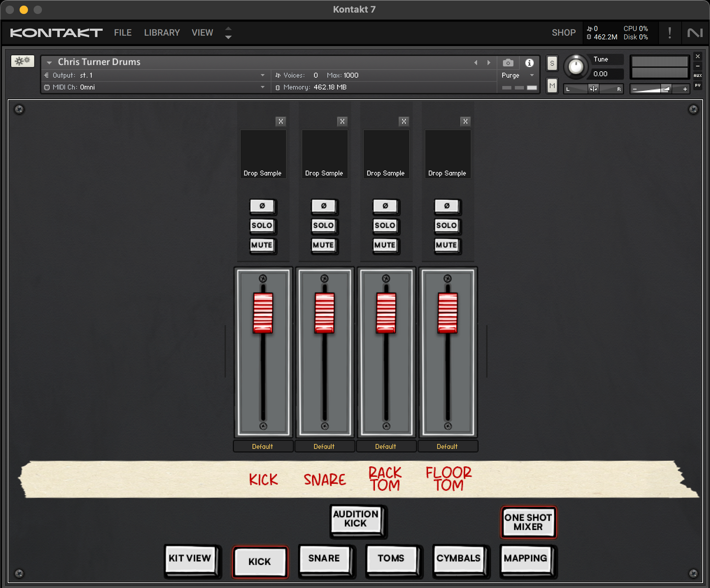Mute the Floor Tom channel
710x588 pixels.
coord(446,245)
